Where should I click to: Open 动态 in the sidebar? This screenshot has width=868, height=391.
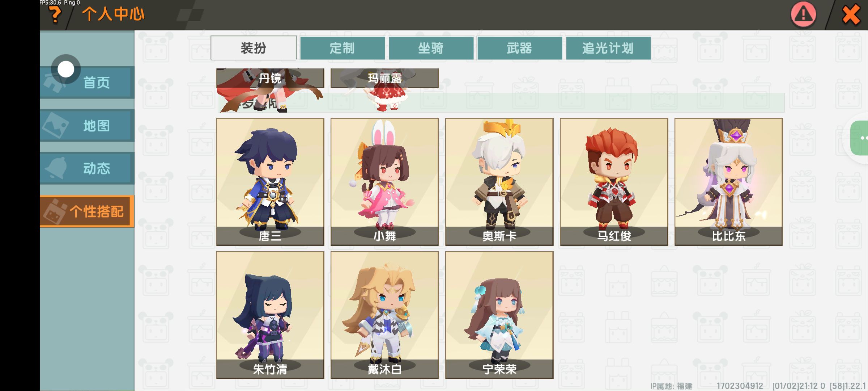pos(87,168)
